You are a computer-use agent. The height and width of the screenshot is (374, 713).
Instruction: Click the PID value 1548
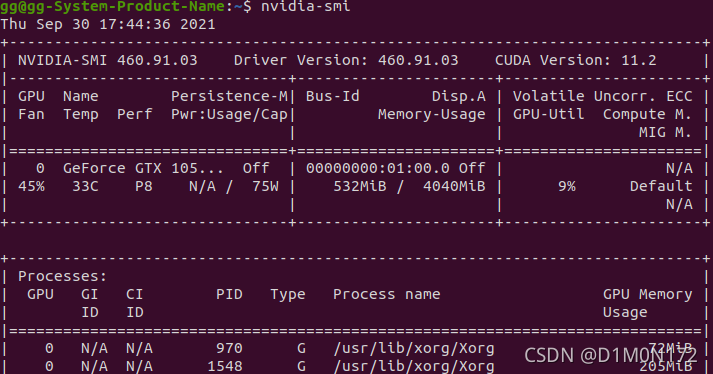225,366
